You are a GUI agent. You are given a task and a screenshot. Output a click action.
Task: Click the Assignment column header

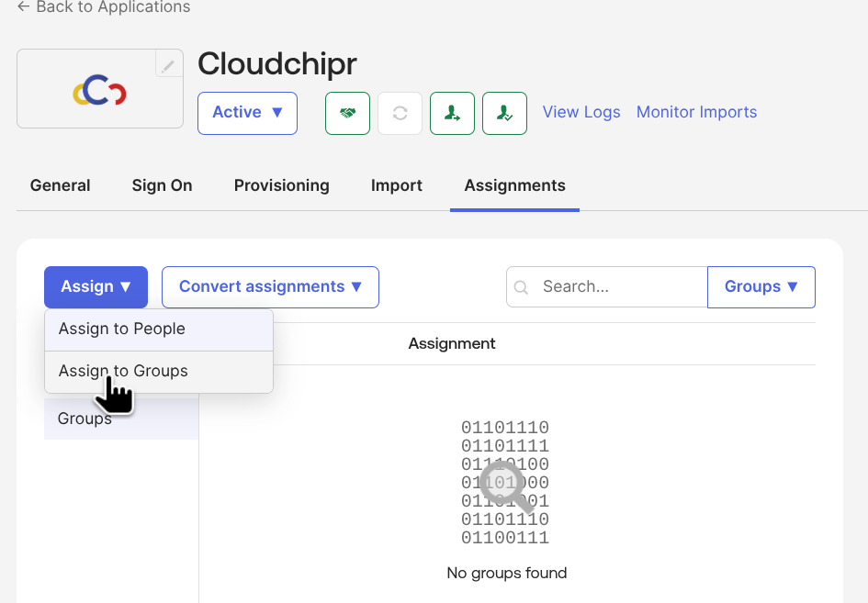pos(452,343)
